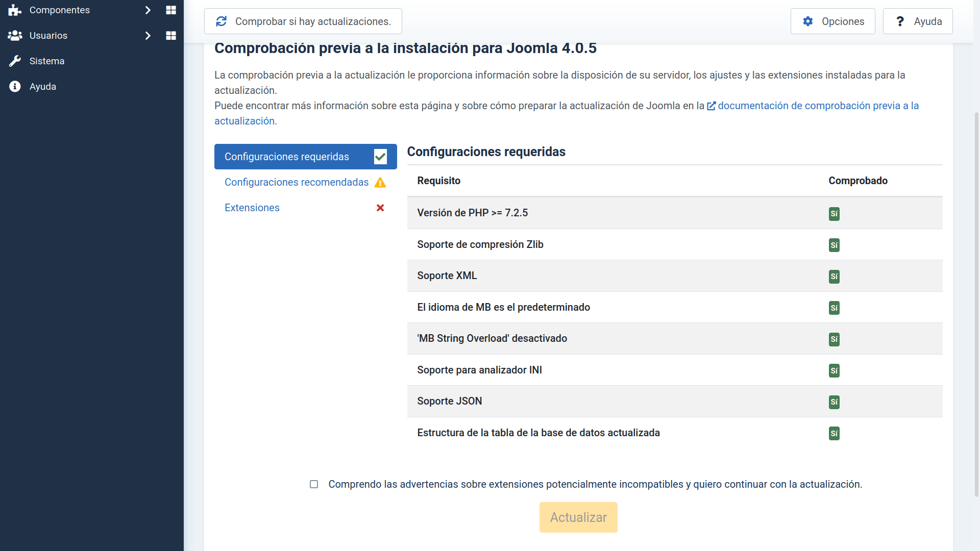Switch to the Extensiones tab
This screenshot has width=980, height=551.
(305, 208)
